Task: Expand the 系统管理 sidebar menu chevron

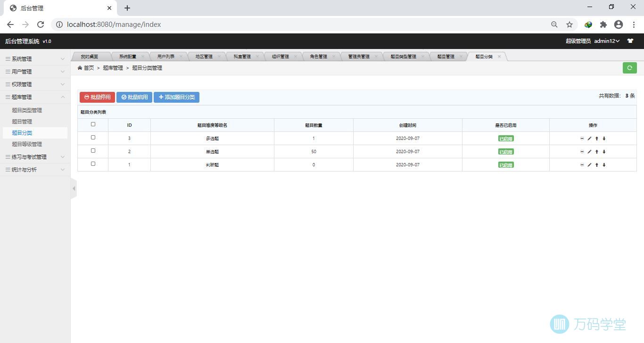Action: pos(63,59)
